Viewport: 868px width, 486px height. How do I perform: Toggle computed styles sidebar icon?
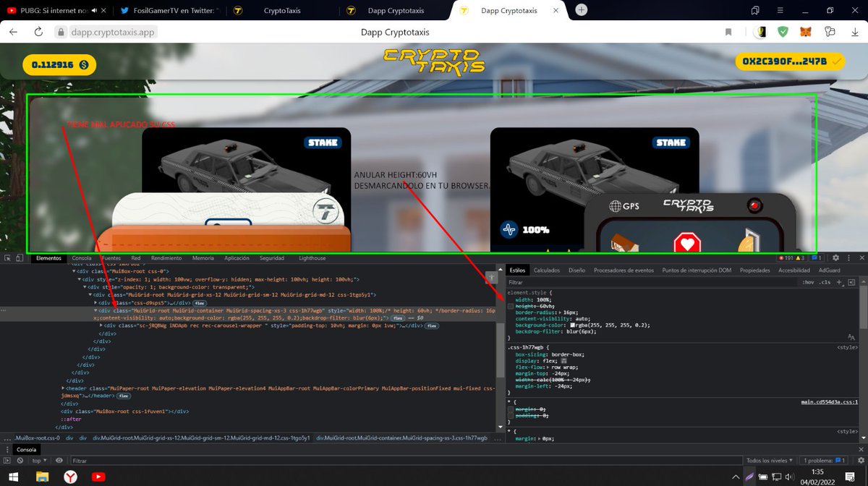pyautogui.click(x=851, y=282)
